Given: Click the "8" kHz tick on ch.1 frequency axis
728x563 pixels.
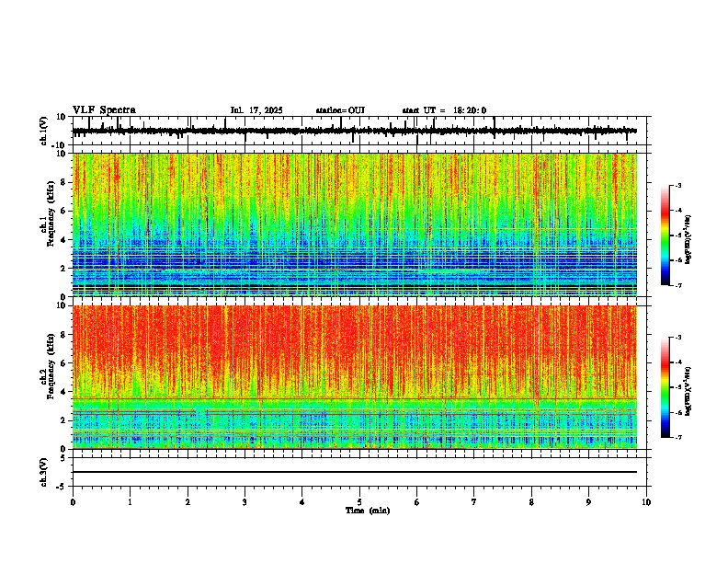Looking at the screenshot, I should pyautogui.click(x=63, y=182).
